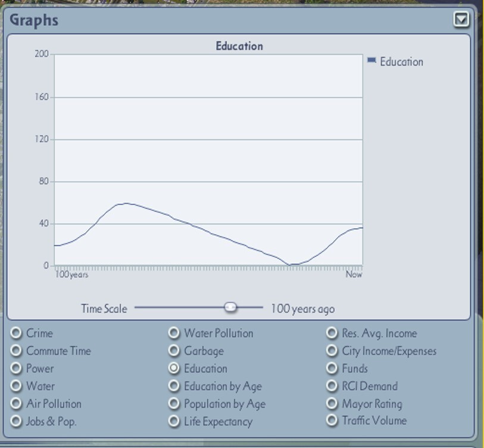Viewport: 484px width, 448px height.
Task: Select the Crime graph radio button
Action: coord(17,333)
